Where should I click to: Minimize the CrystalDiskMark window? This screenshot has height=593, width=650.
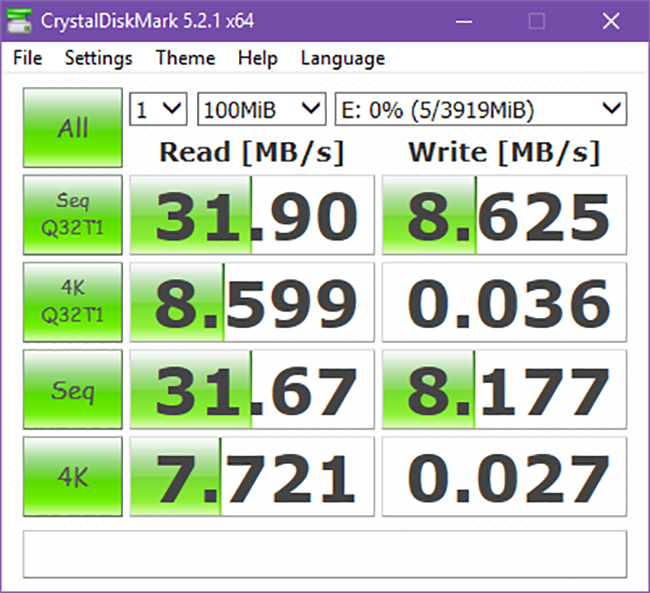point(469,20)
